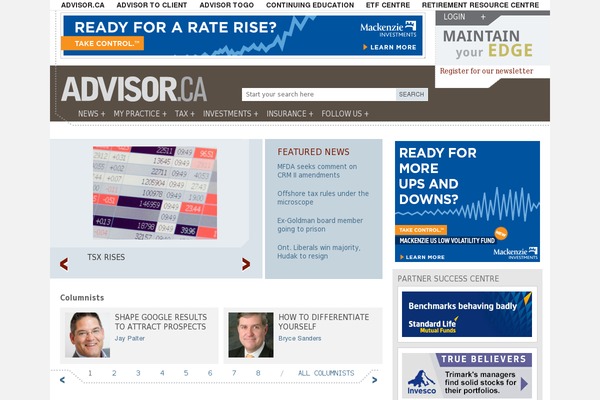Open ETF CENTRE top link
The image size is (600, 400).
(388, 5)
